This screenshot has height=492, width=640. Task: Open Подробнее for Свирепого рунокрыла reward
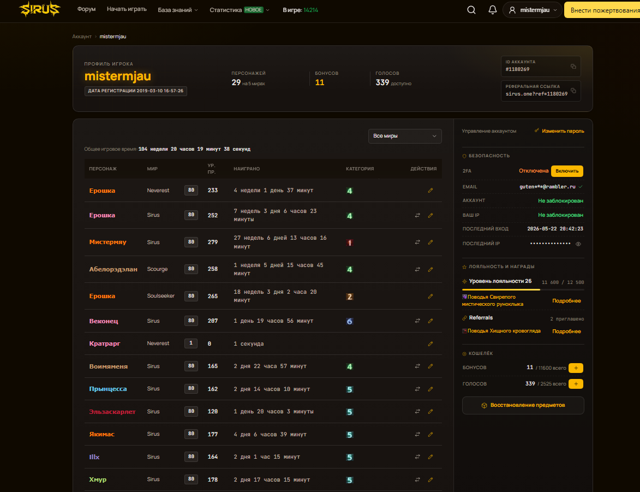click(x=566, y=301)
